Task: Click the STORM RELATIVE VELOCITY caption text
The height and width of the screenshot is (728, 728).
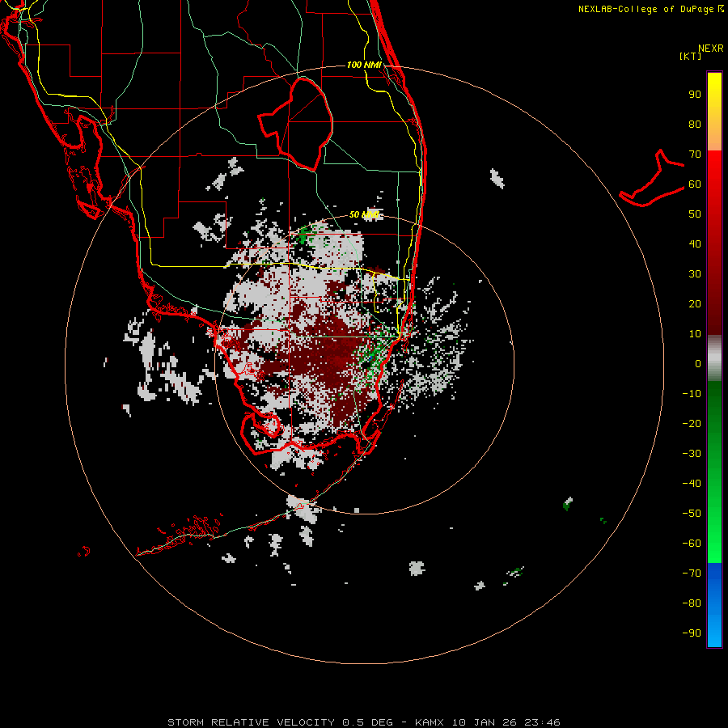Action: (251, 722)
